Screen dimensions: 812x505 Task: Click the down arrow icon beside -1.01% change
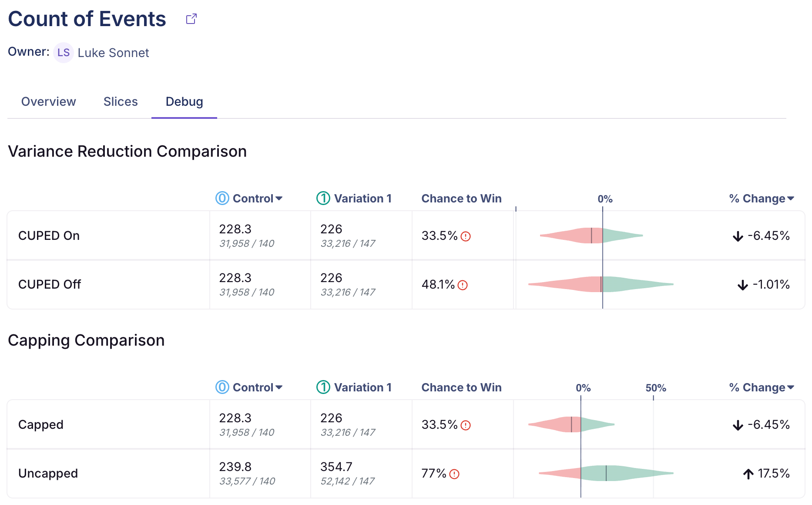742,285
